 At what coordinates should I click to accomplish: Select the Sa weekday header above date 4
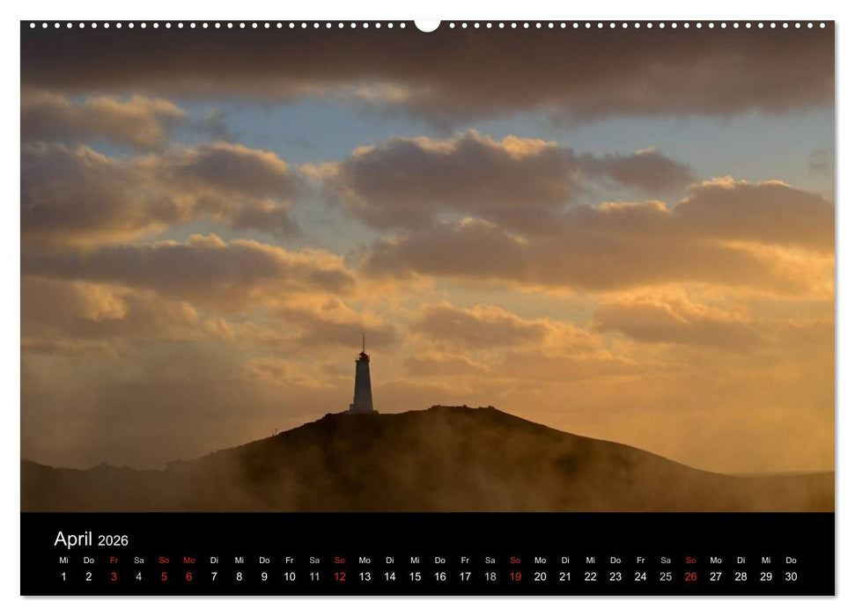(138, 559)
